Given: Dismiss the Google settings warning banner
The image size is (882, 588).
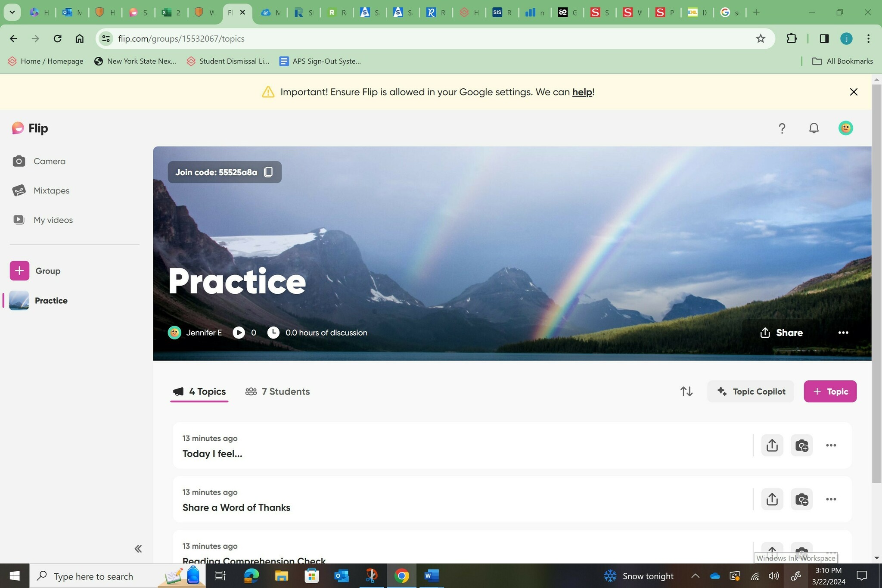Looking at the screenshot, I should [854, 92].
